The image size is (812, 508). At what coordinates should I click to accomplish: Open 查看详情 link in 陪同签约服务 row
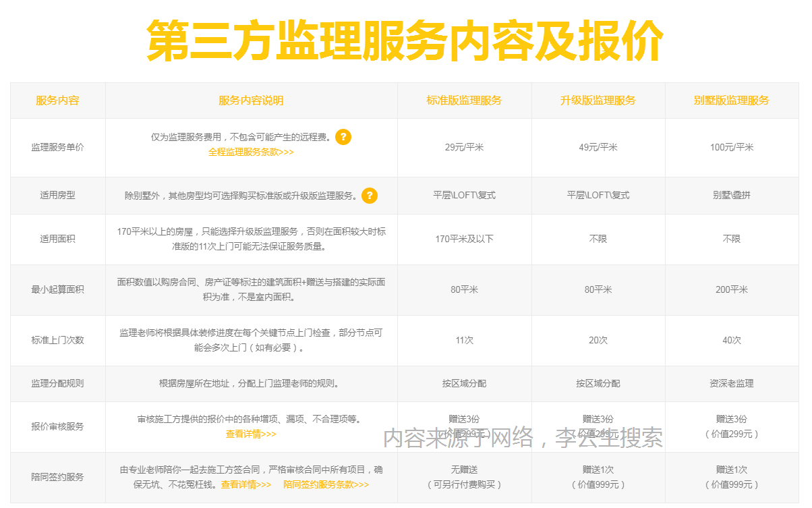coord(245,484)
